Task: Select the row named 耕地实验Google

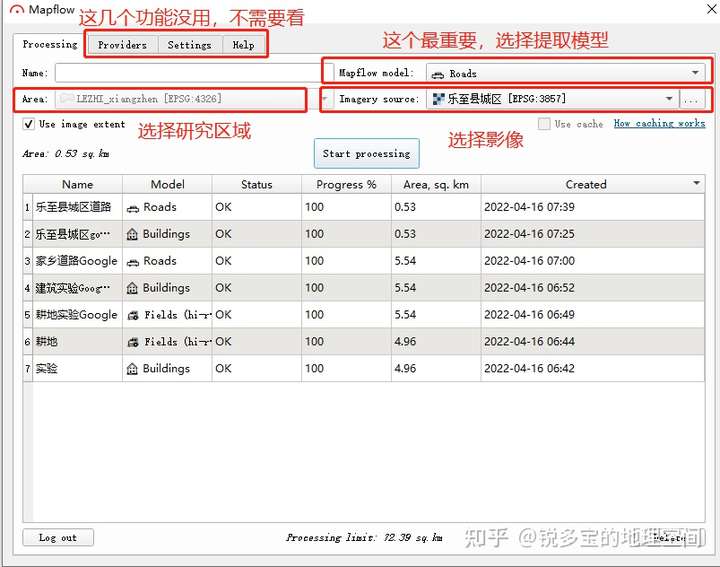Action: (364, 314)
